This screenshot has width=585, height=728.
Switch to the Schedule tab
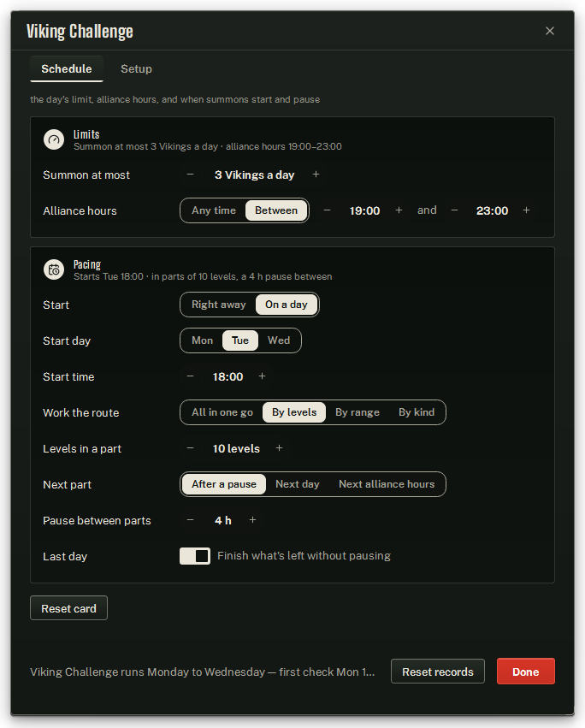[67, 68]
